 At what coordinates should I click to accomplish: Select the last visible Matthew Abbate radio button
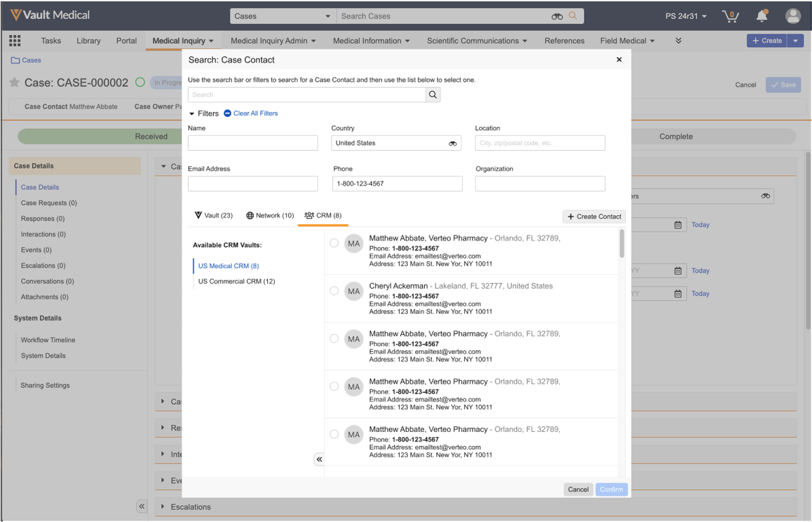click(334, 434)
